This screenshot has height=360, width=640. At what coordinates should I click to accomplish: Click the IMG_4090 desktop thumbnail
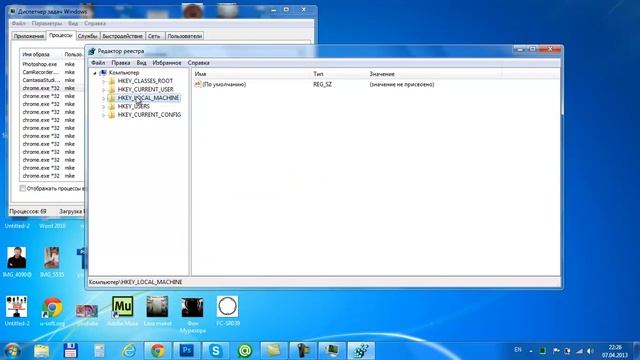(x=17, y=258)
